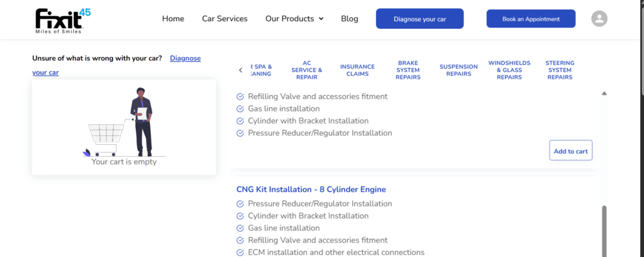Select the AC Service & Repair tab

306,70
